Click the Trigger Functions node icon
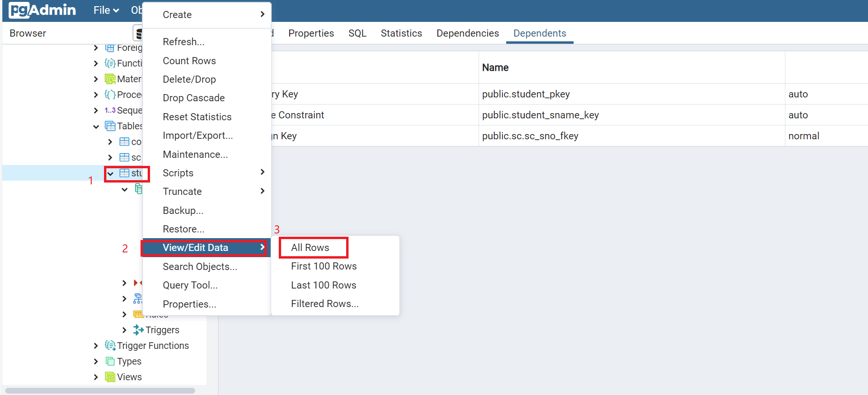868x395 pixels. 110,346
